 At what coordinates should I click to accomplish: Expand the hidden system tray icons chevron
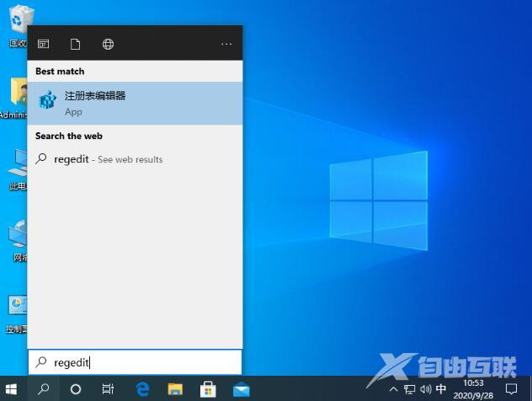coord(394,390)
